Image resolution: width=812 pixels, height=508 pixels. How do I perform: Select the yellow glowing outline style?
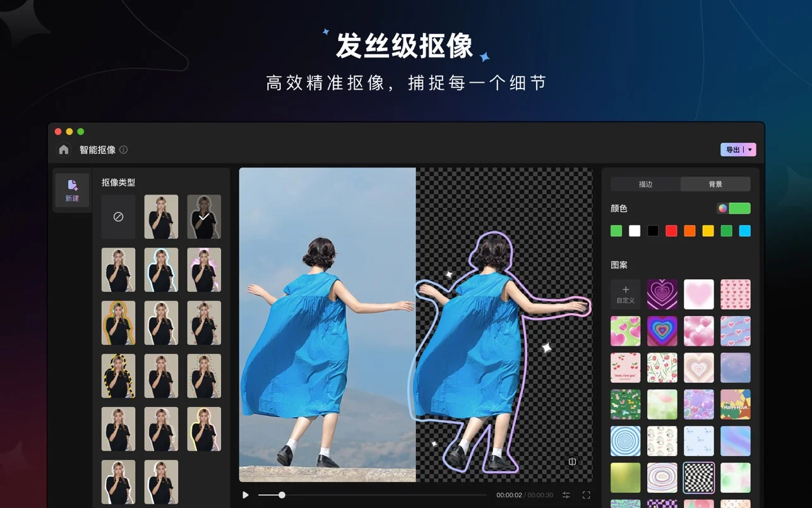(x=204, y=429)
